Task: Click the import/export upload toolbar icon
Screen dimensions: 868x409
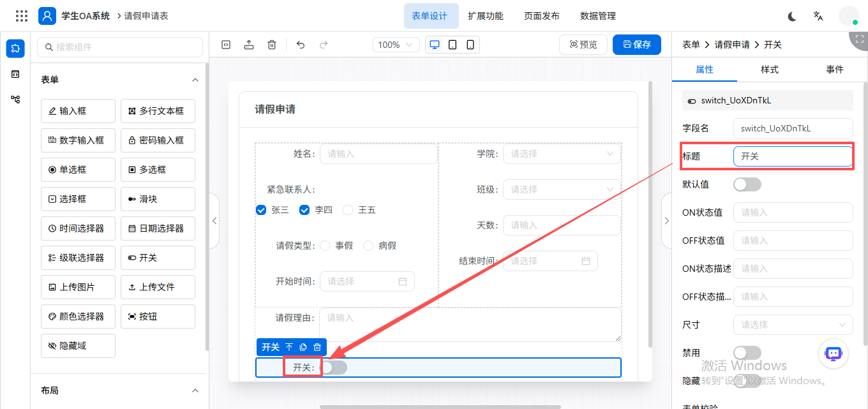Action: (x=249, y=45)
